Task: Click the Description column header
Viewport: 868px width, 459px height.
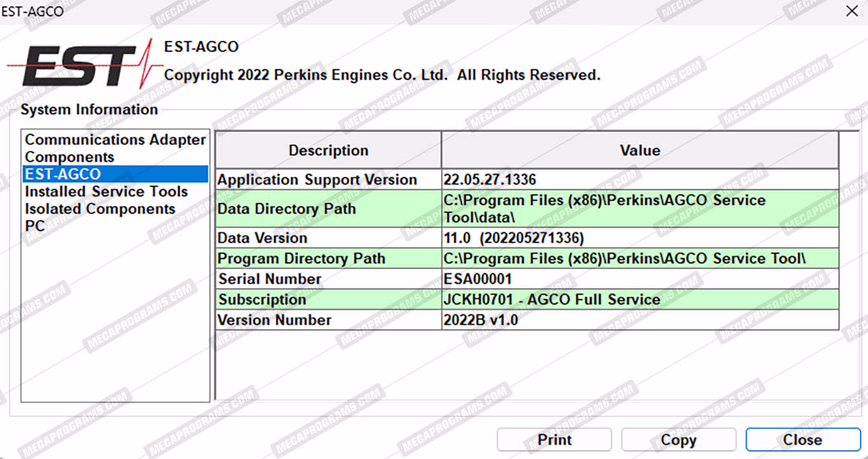Action: click(x=328, y=150)
